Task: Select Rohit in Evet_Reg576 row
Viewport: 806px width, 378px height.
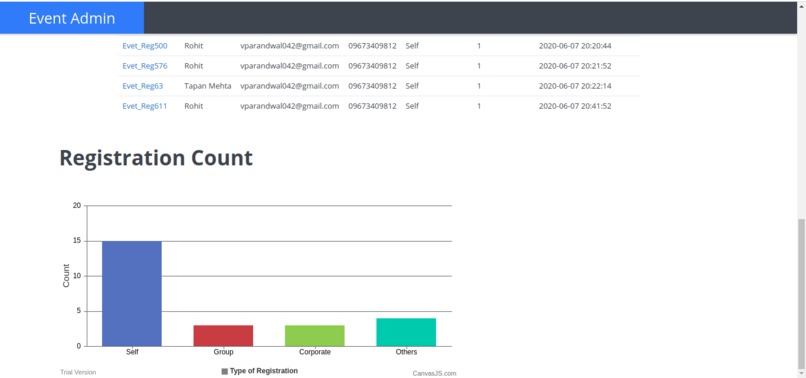Action: pos(194,66)
